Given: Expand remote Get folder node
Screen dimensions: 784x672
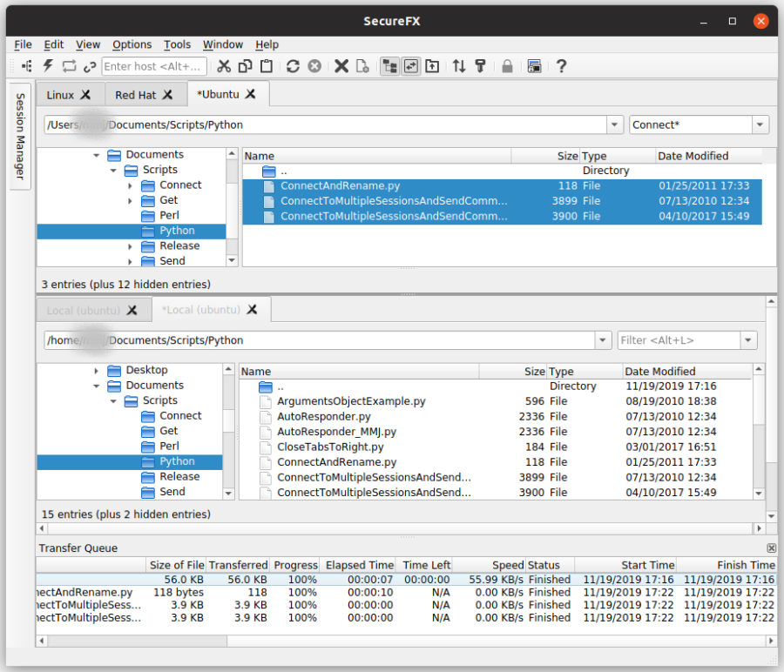Looking at the screenshot, I should (130, 201).
